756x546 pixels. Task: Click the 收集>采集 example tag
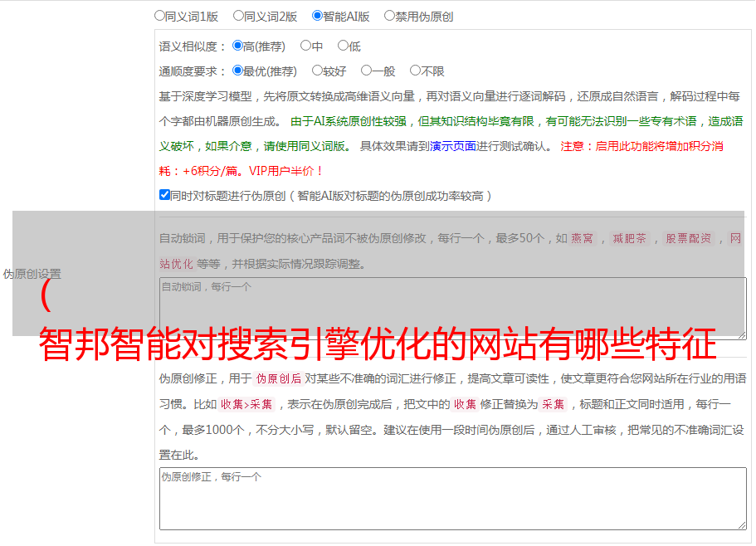pos(246,404)
